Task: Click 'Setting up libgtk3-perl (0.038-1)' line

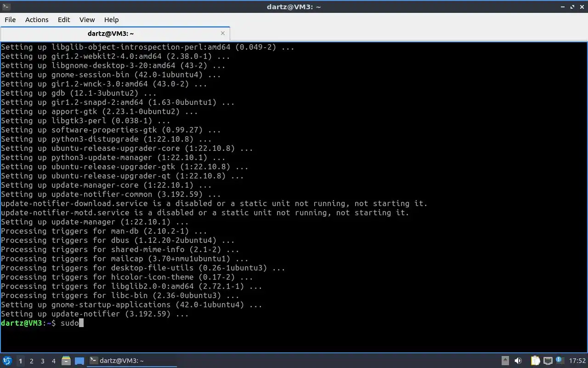Action: click(85, 121)
